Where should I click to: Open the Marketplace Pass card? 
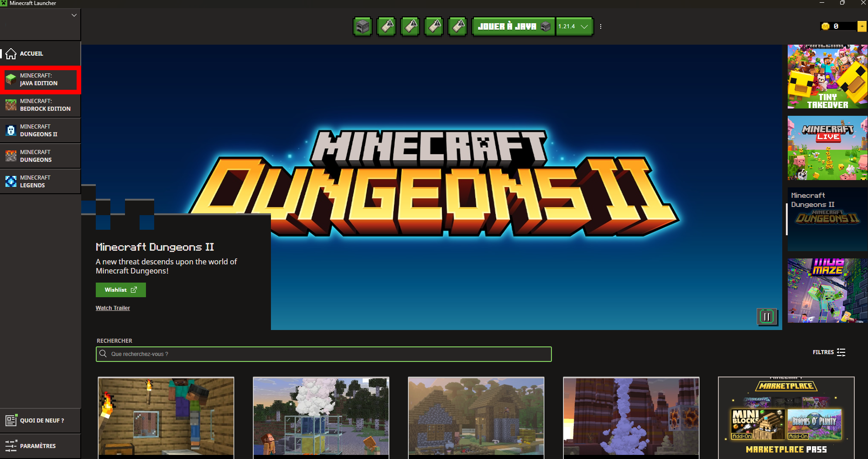786,418
